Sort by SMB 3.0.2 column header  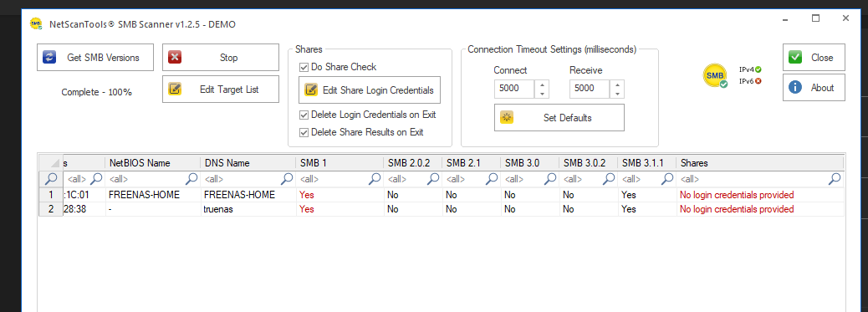click(589, 163)
